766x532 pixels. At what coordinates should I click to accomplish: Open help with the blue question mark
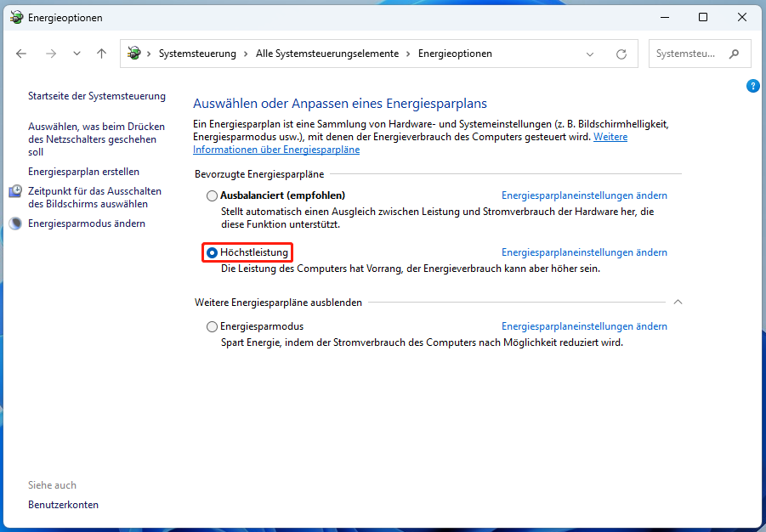(752, 86)
